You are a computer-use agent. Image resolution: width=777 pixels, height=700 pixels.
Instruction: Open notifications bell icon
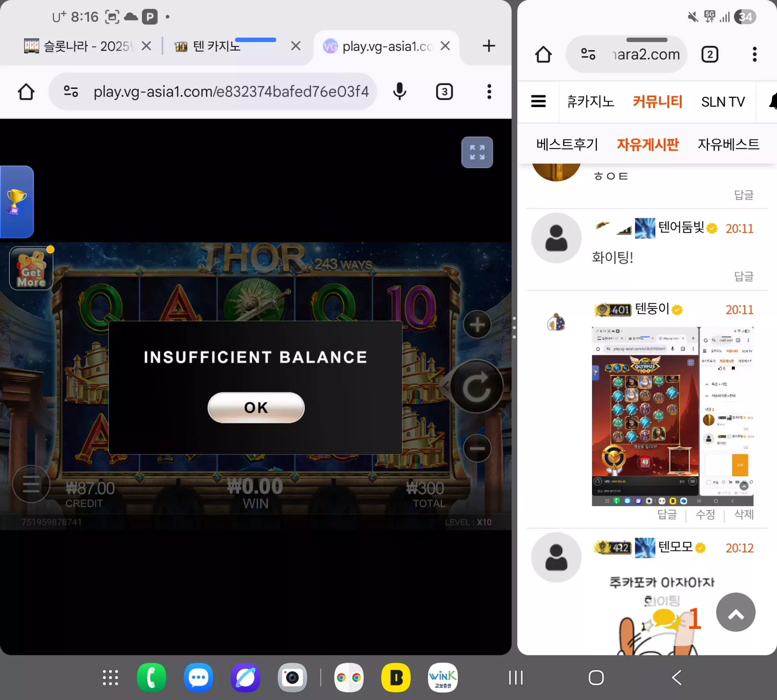pyautogui.click(x=772, y=102)
